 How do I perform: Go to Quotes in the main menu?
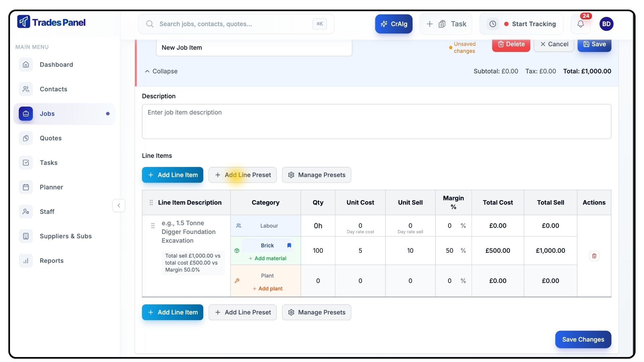[x=51, y=138]
